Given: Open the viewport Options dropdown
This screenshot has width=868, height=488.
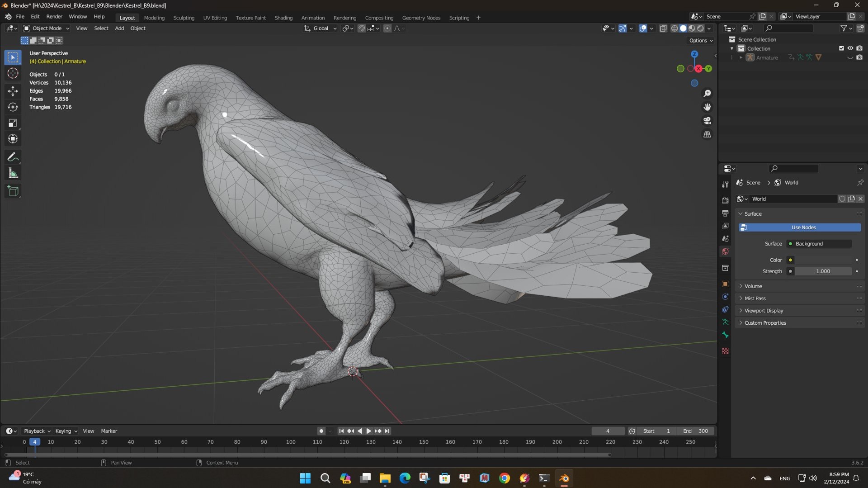Looking at the screenshot, I should point(701,41).
